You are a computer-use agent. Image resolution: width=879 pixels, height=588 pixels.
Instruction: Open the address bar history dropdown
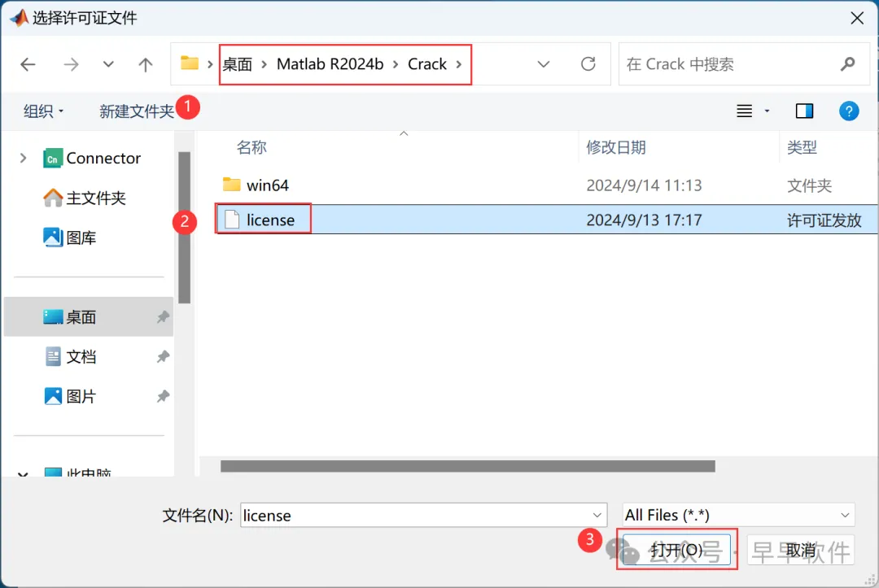543,63
